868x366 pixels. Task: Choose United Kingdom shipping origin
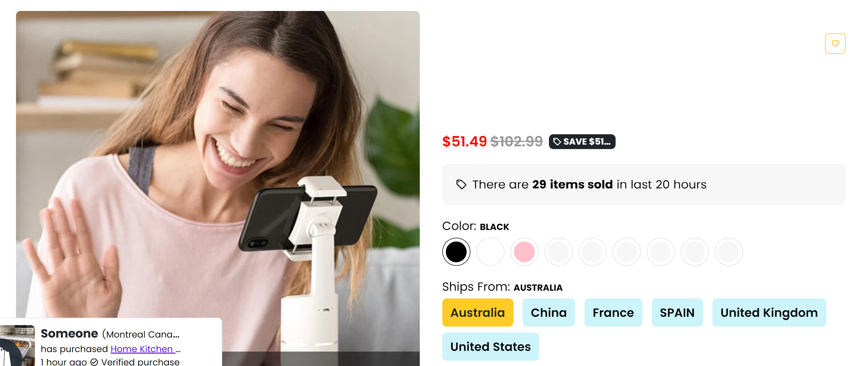pos(768,312)
